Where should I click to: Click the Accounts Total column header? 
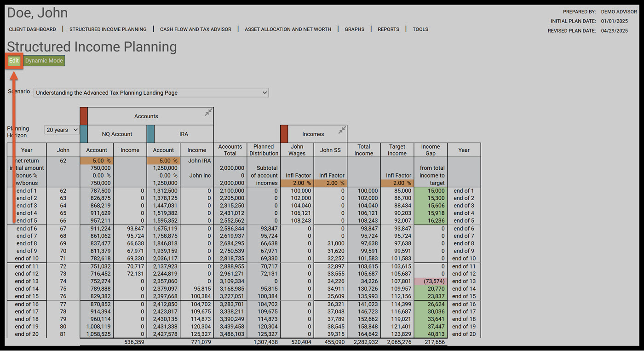tap(230, 150)
